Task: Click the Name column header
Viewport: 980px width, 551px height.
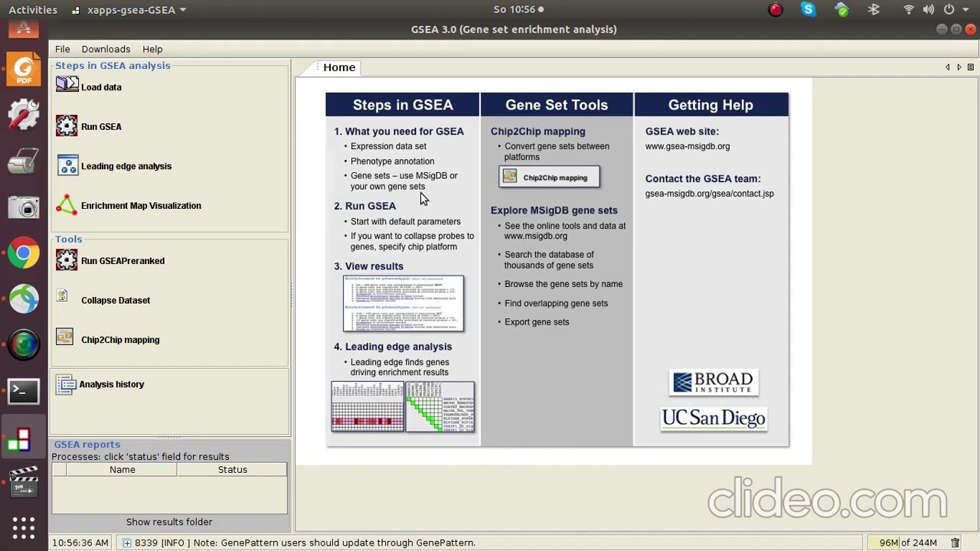Action: point(122,470)
